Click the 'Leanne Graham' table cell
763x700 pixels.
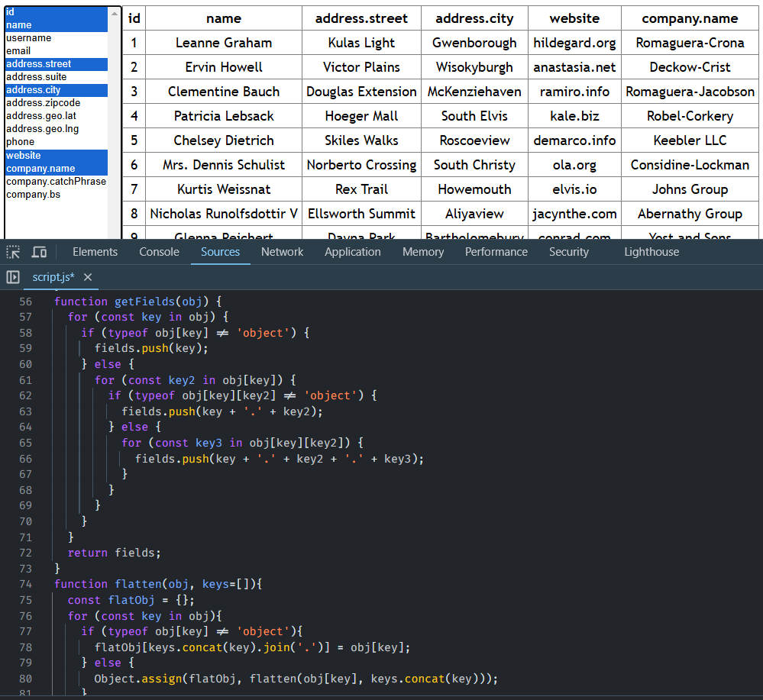coord(224,43)
